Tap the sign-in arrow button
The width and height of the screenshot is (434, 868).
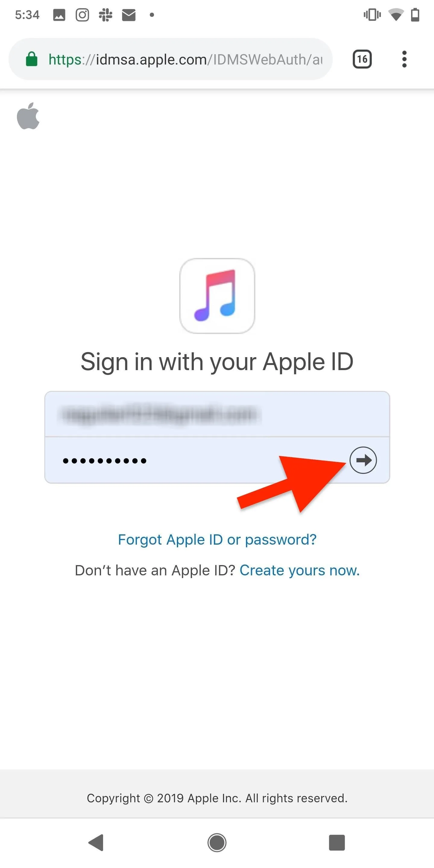[x=363, y=460]
